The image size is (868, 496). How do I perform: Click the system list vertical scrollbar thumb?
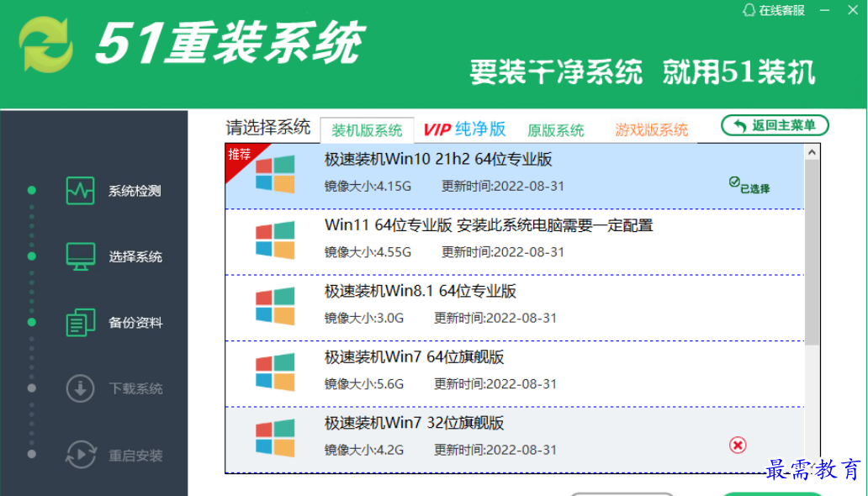pyautogui.click(x=812, y=252)
